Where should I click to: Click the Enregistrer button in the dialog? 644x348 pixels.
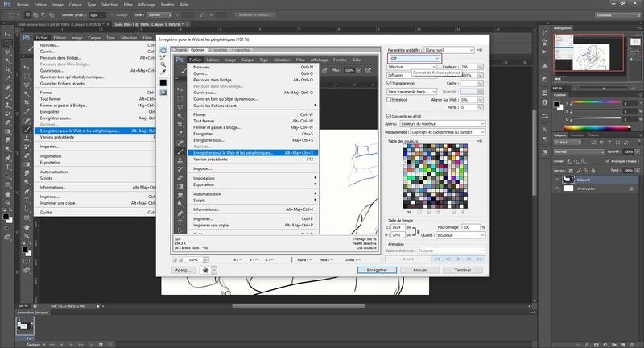pyautogui.click(x=377, y=271)
